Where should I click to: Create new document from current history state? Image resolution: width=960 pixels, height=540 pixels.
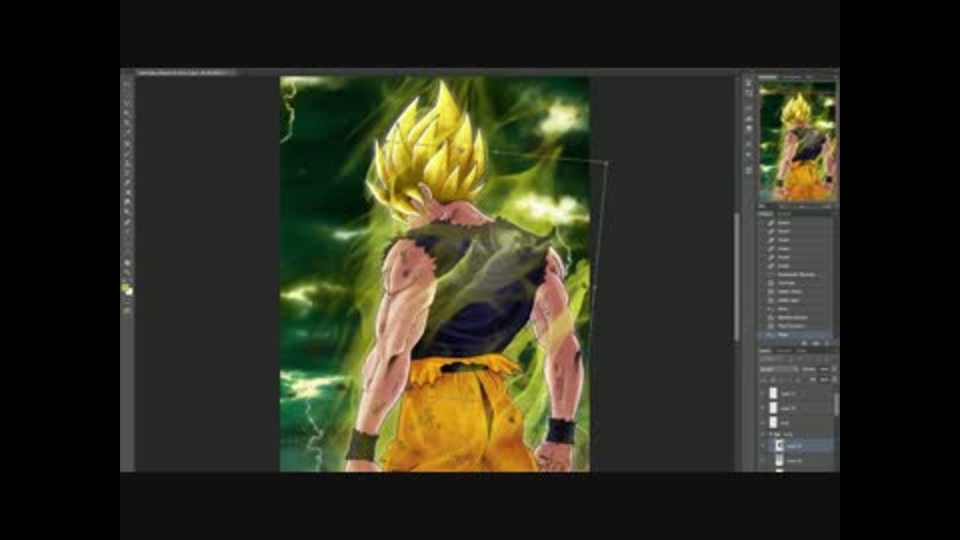click(804, 343)
